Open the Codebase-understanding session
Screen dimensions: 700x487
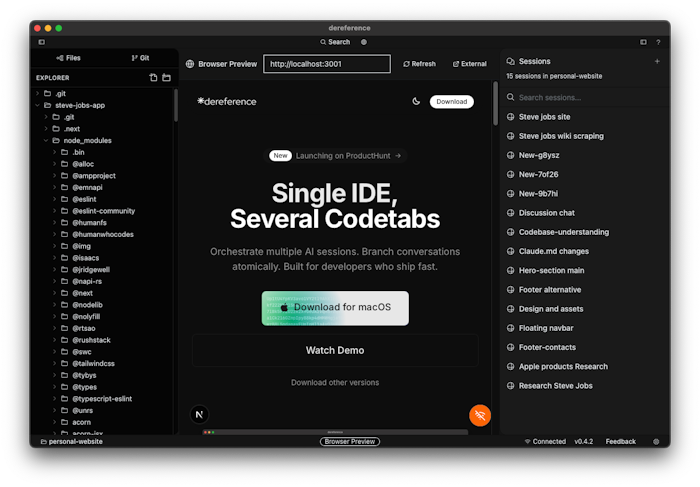tap(563, 232)
